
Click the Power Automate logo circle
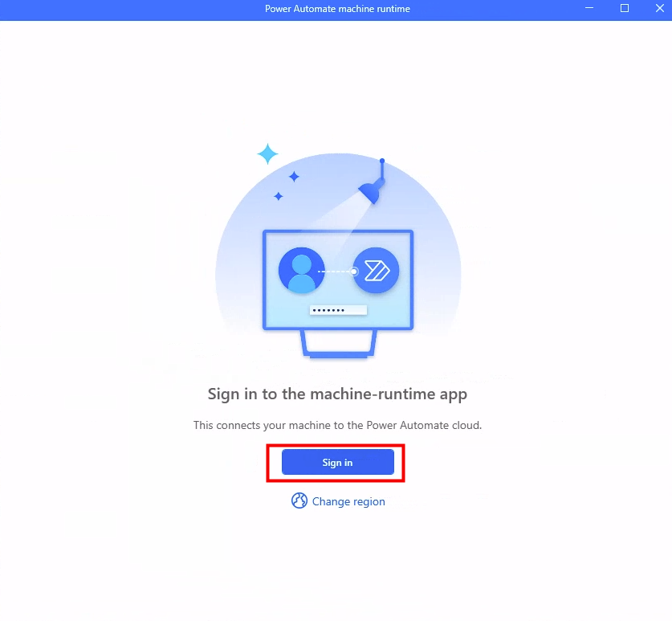coord(376,271)
